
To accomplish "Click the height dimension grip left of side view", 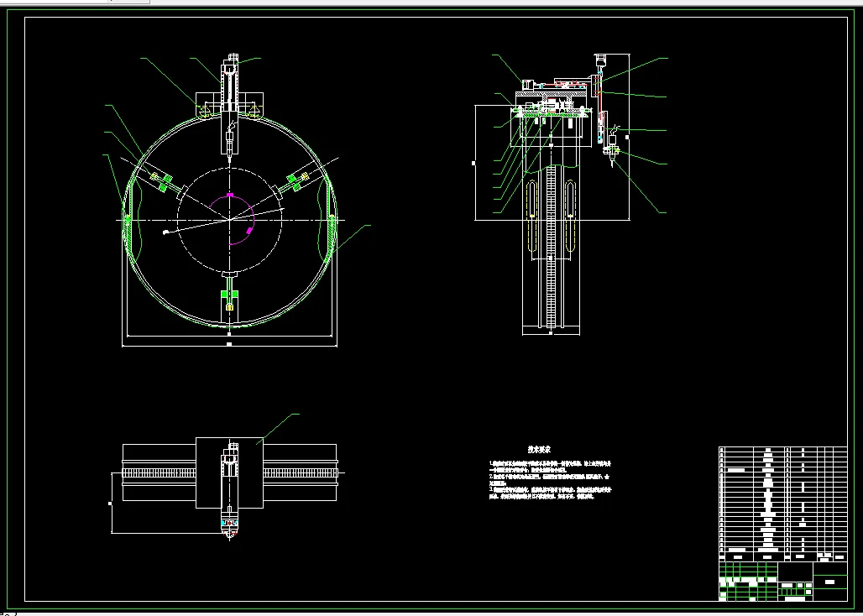I will click(x=474, y=163).
